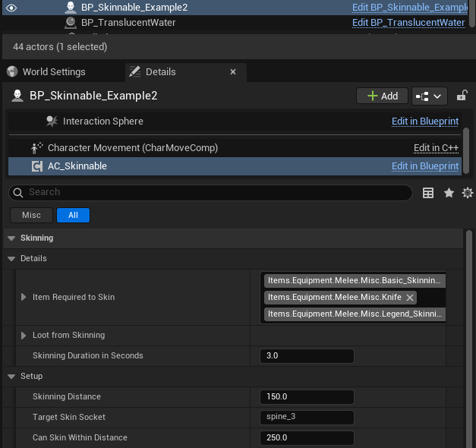The height and width of the screenshot is (448, 476).
Task: Open property matrix table view icon
Action: (428, 193)
